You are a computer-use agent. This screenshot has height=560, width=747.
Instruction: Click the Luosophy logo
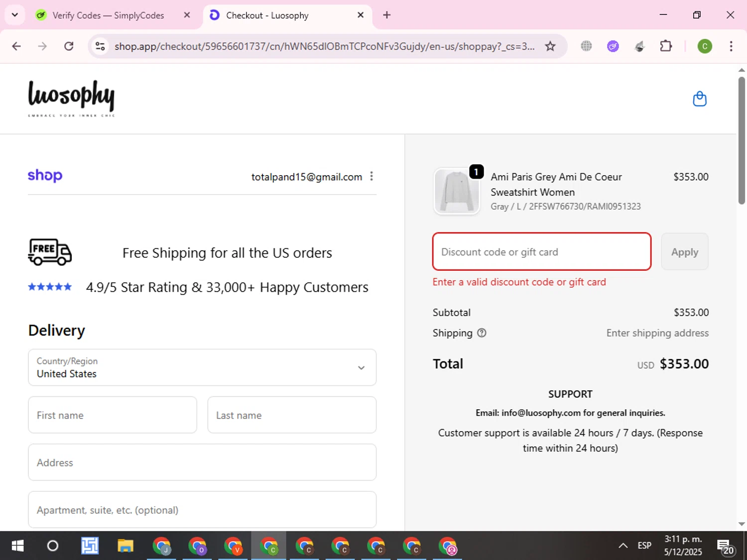[71, 98]
